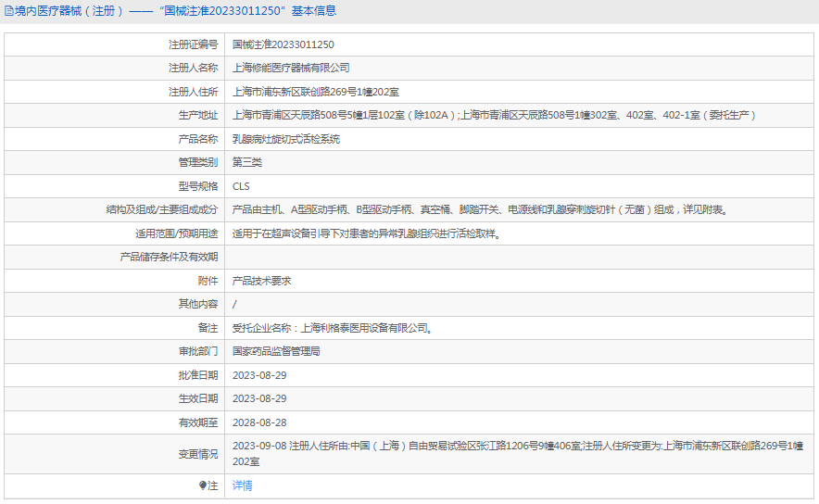Click the 注册人住所 label

click(x=194, y=92)
